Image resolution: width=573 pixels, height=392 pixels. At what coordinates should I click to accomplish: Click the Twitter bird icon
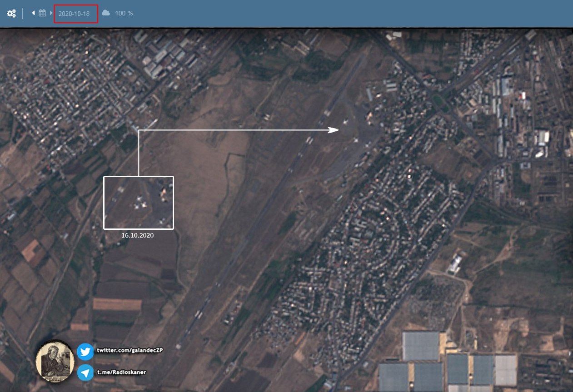click(85, 352)
